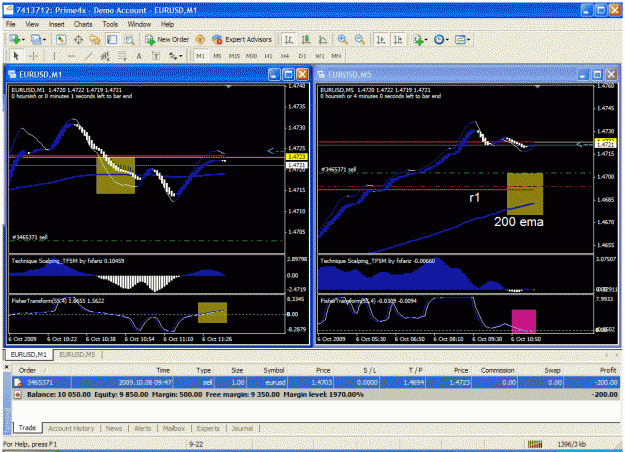This screenshot has width=625, height=452.
Task: Switch to M5 timeframe
Action: 217,56
